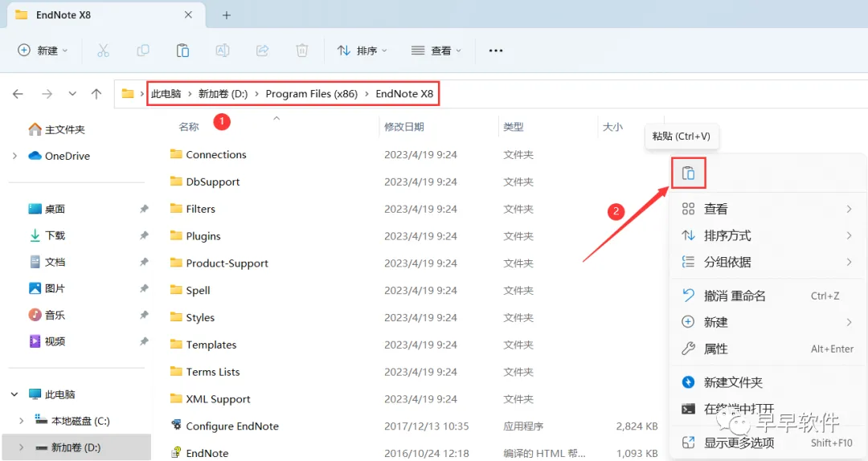Sort by 类型 column header
Screen dimensions: 868x461
[513, 127]
